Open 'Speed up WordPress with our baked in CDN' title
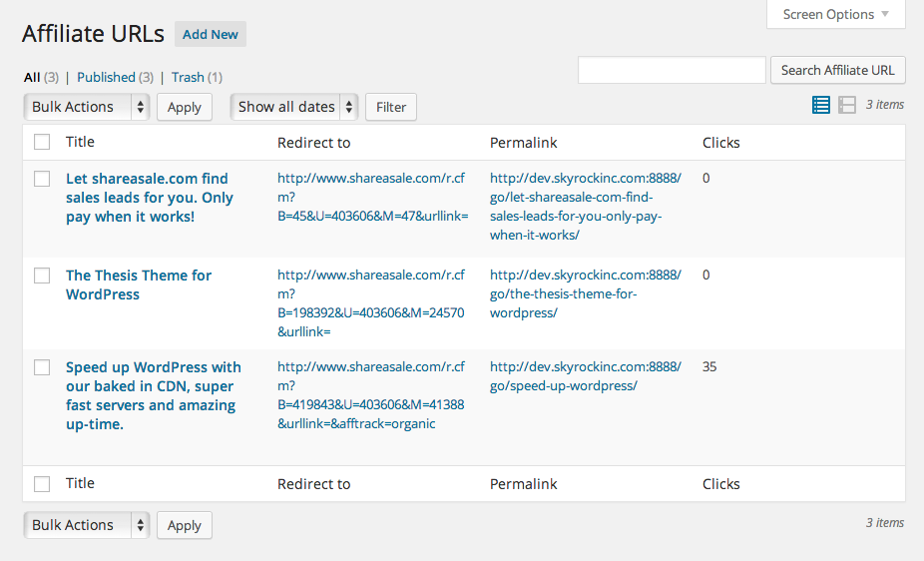The image size is (924, 561). [154, 395]
